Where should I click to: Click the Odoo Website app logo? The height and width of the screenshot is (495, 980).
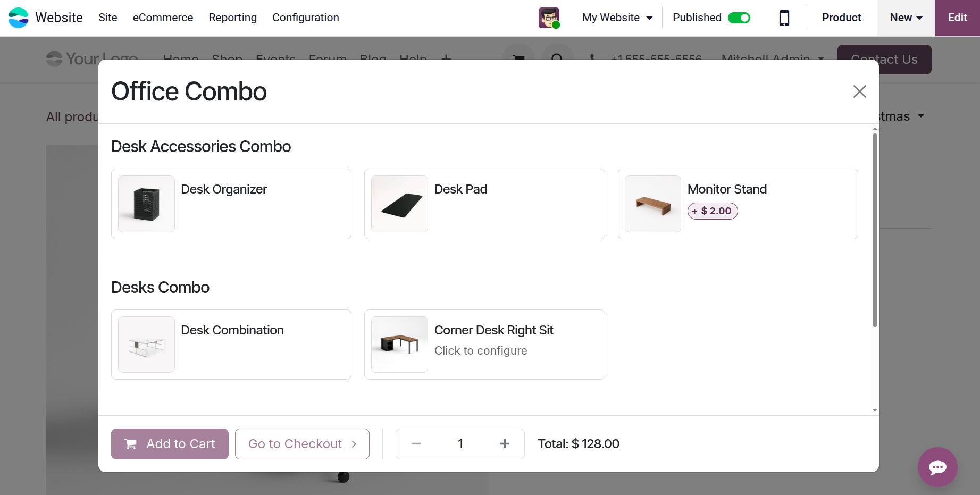tap(19, 18)
